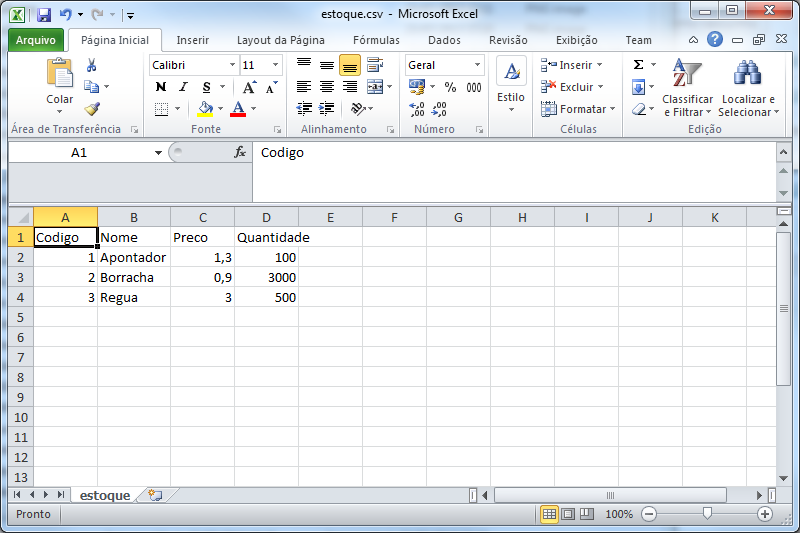This screenshot has height=533, width=800.
Task: Click the Paste (Colar) clipboard icon
Action: click(x=60, y=75)
